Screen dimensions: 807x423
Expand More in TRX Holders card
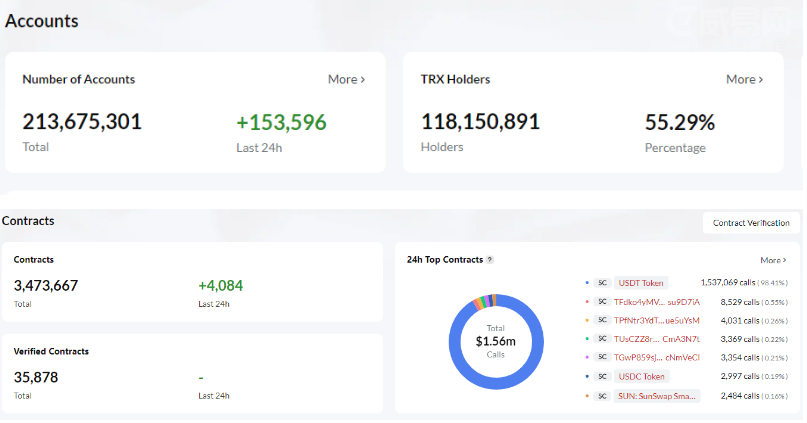pos(744,79)
